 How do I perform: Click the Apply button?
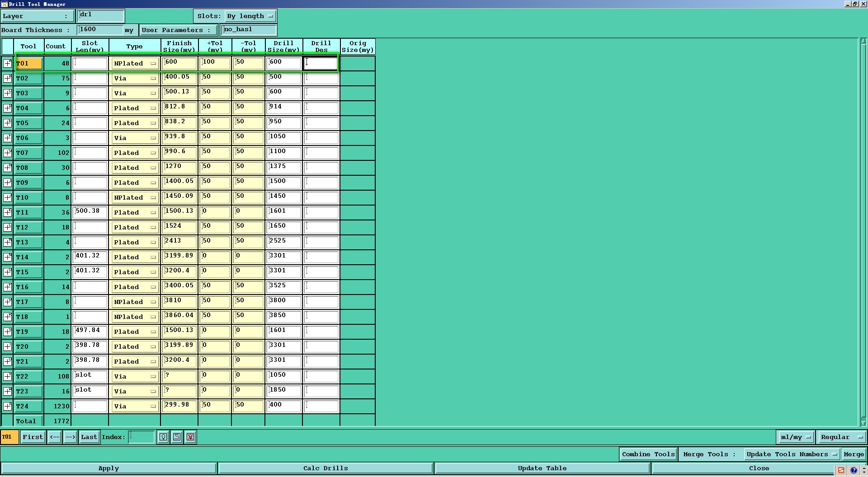point(108,468)
